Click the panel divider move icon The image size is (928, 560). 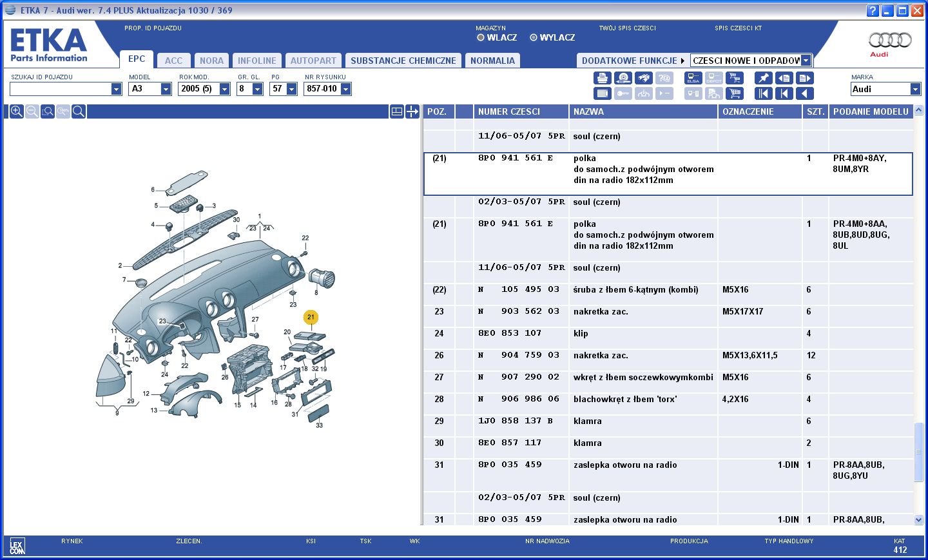point(412,111)
